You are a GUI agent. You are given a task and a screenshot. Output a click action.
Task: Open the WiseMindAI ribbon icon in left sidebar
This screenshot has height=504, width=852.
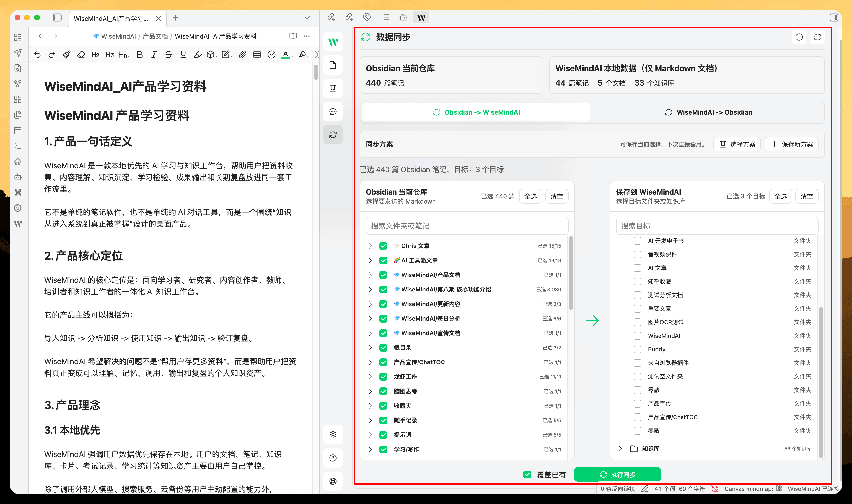tap(18, 223)
